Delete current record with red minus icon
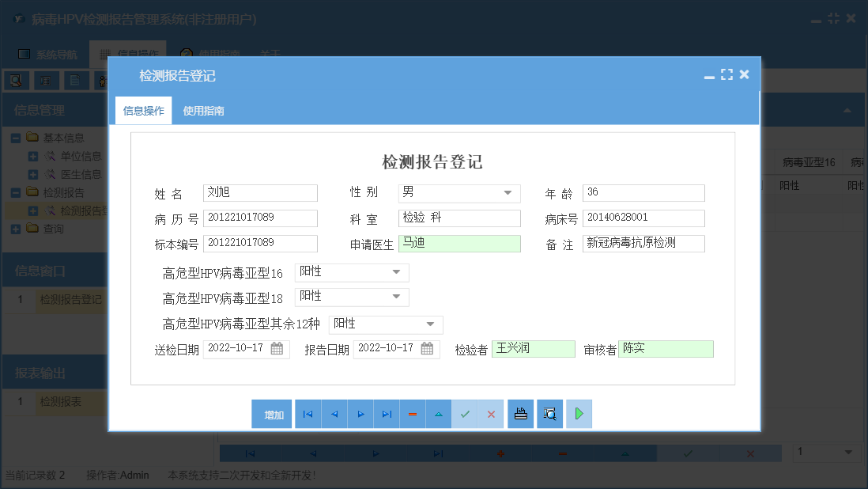 click(413, 413)
